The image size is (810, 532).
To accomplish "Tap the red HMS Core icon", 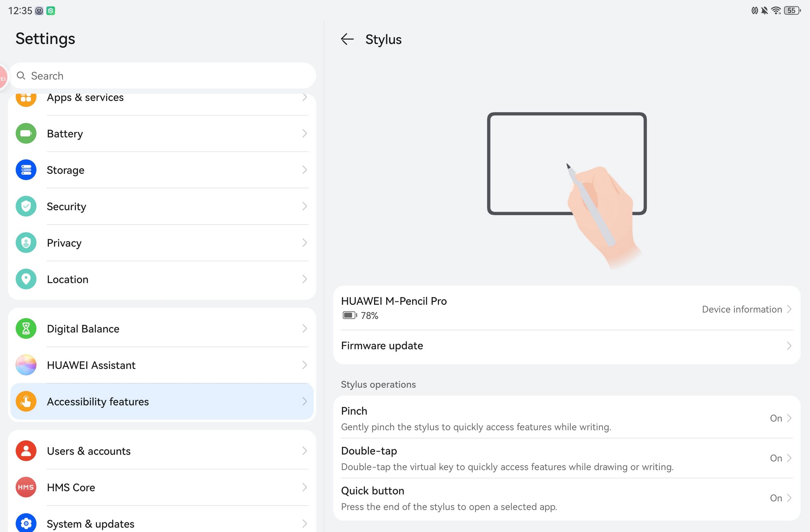I will click(26, 487).
